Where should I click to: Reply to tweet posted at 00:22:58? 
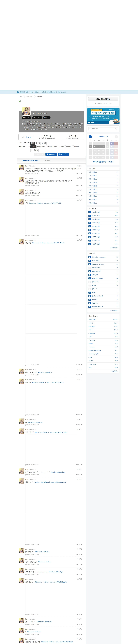(x=77, y=554)
